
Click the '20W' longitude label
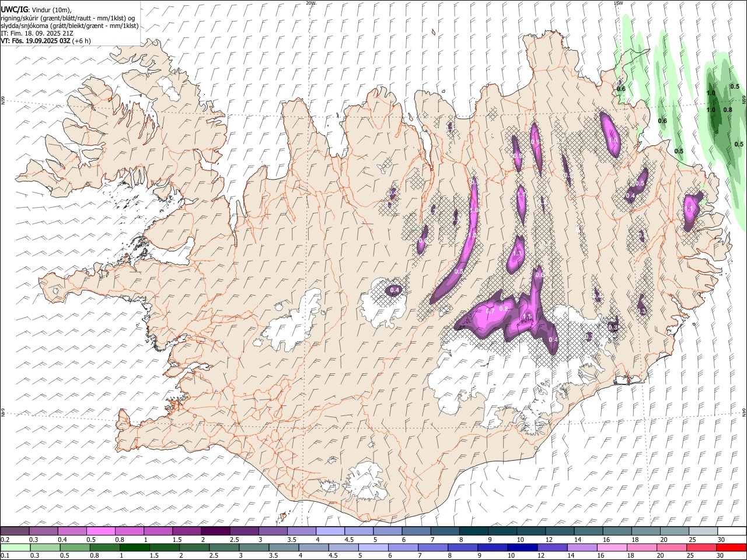coord(310,3)
